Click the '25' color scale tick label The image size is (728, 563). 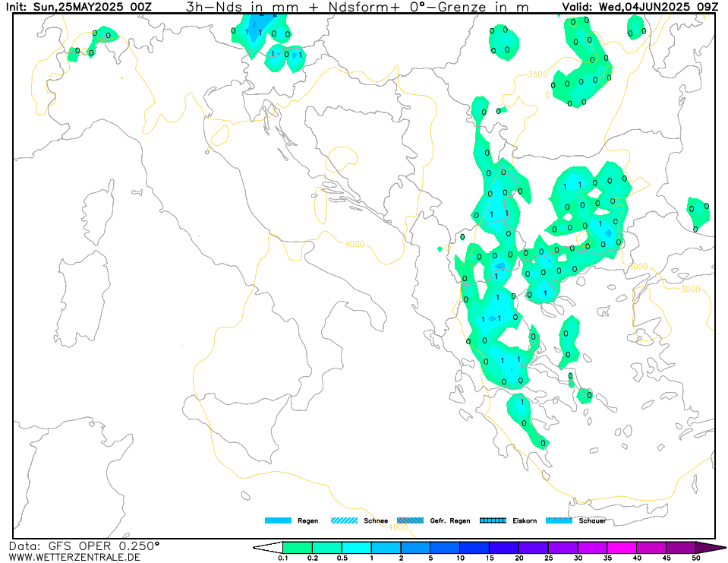(x=548, y=558)
